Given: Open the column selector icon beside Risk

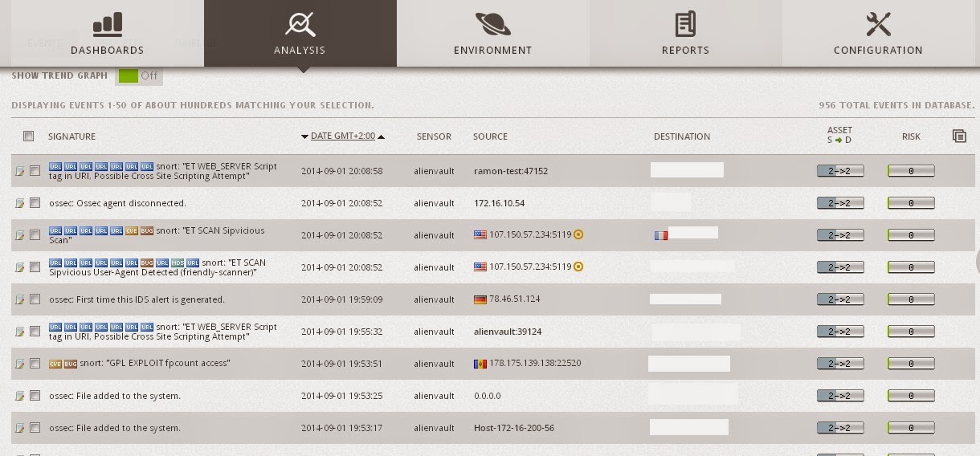Looking at the screenshot, I should (959, 136).
